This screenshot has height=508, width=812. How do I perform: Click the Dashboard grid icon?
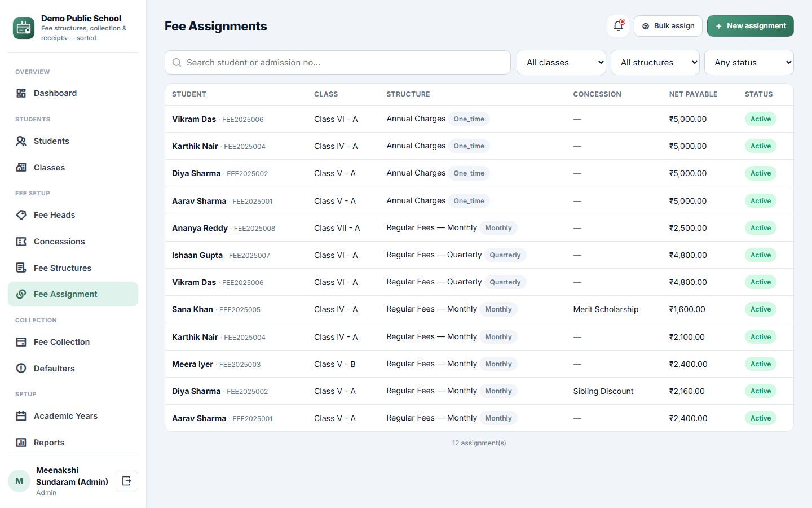21,93
